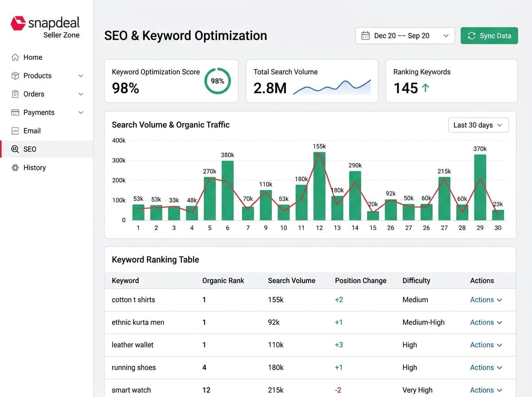Click the Keyword column header
Viewport: 532px width, 397px height.
pos(125,280)
